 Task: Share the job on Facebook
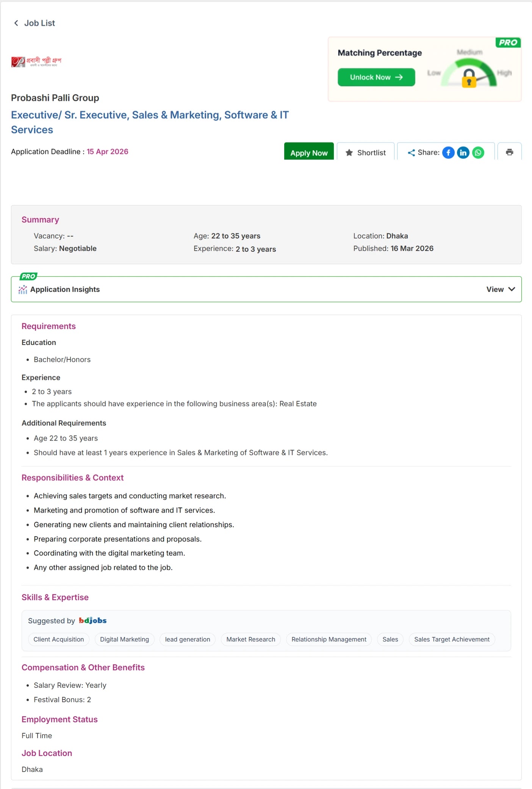pyautogui.click(x=448, y=152)
